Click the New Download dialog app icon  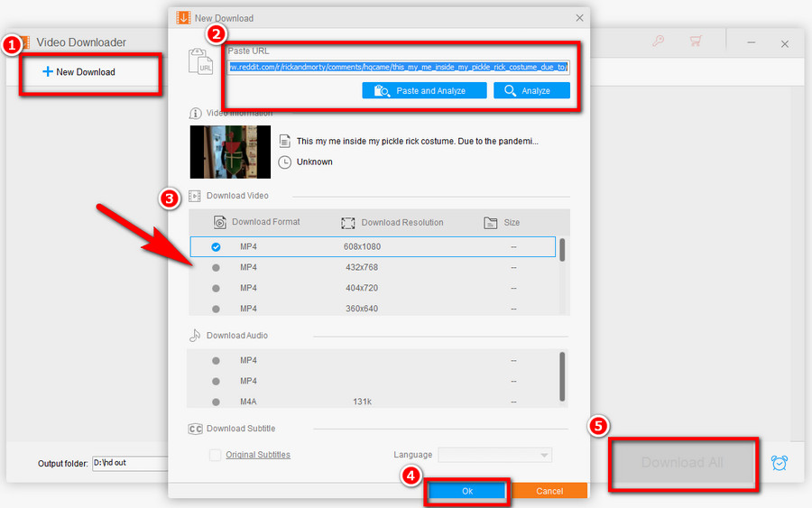[x=183, y=18]
